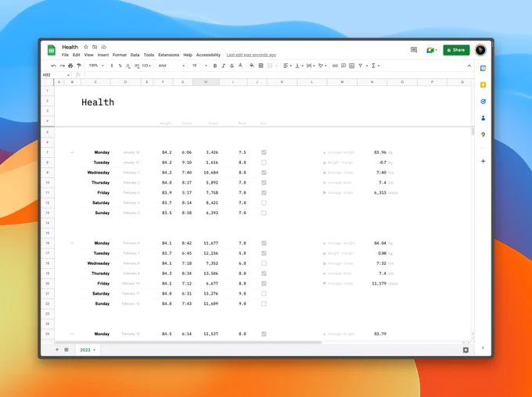Toggle the Gym checkbox for Sunday February 5
Image resolution: width=532 pixels, height=397 pixels.
264,213
